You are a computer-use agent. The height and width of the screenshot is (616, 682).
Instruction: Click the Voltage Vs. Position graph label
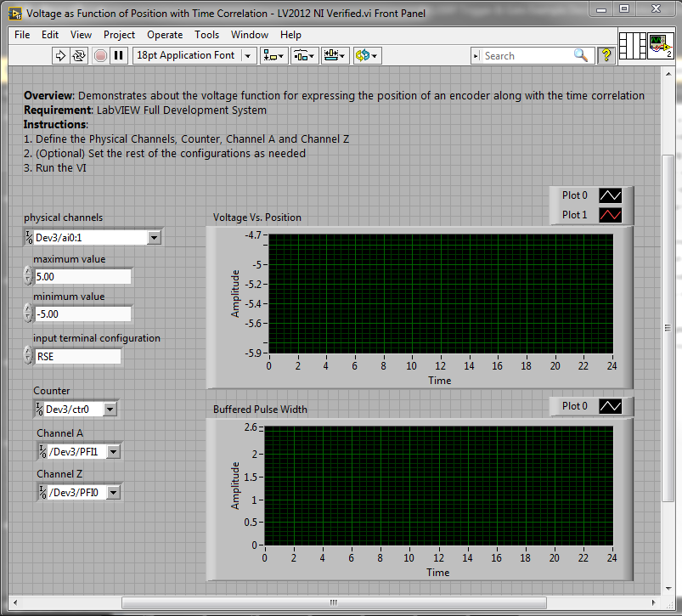coord(257,218)
